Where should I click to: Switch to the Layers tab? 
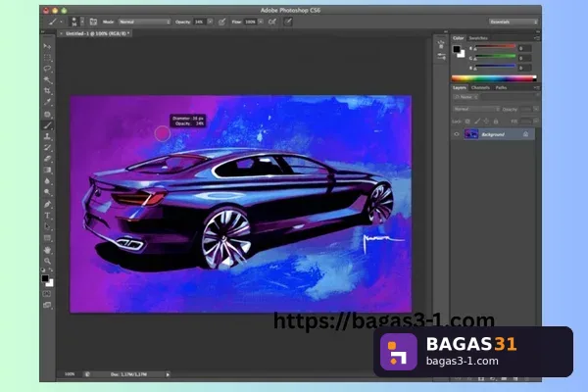[x=459, y=87]
